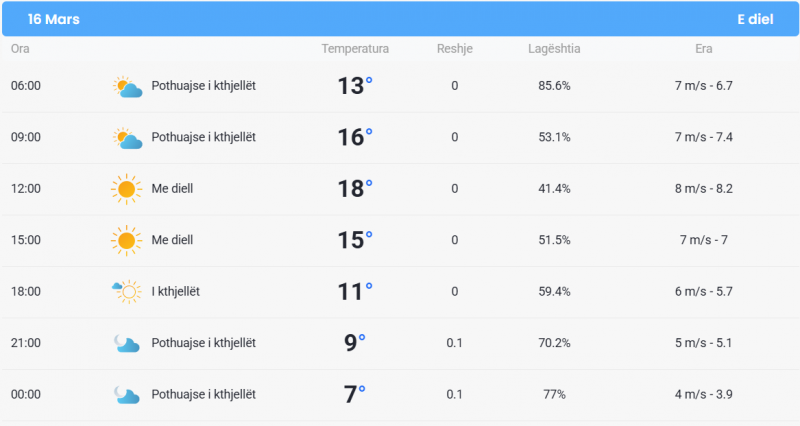Click the 18° temperature at noon

355,189
